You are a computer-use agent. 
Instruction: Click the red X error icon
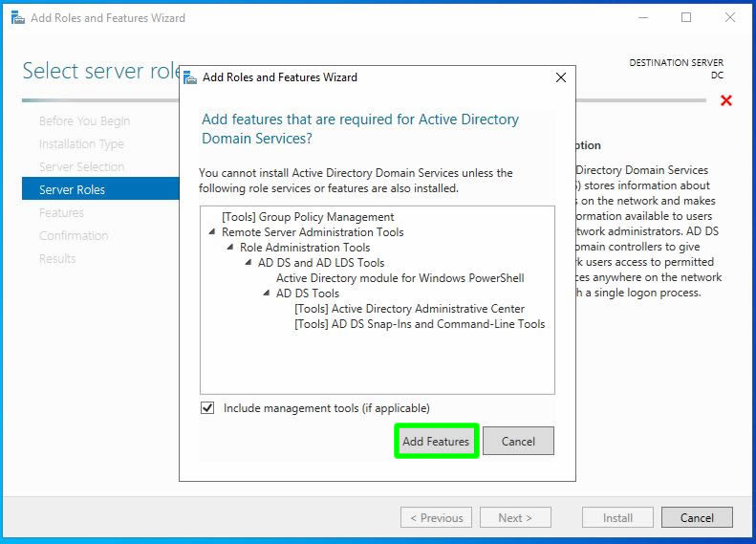(x=726, y=100)
